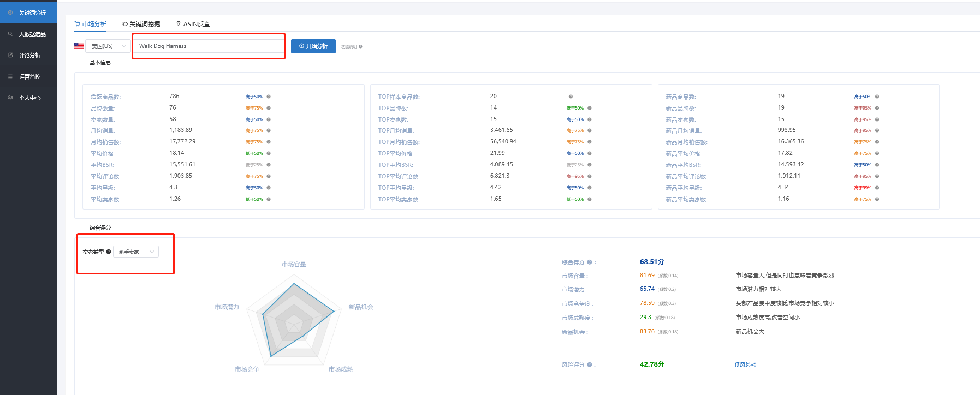This screenshot has width=980, height=395.
Task: Go to 评论分析 in sidebar
Action: (29, 55)
